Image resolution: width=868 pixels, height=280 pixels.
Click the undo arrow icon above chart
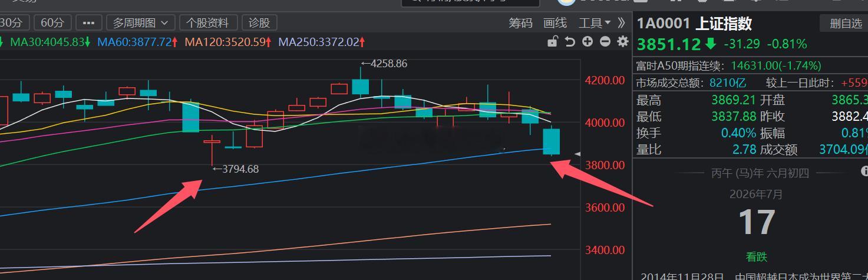click(x=570, y=41)
